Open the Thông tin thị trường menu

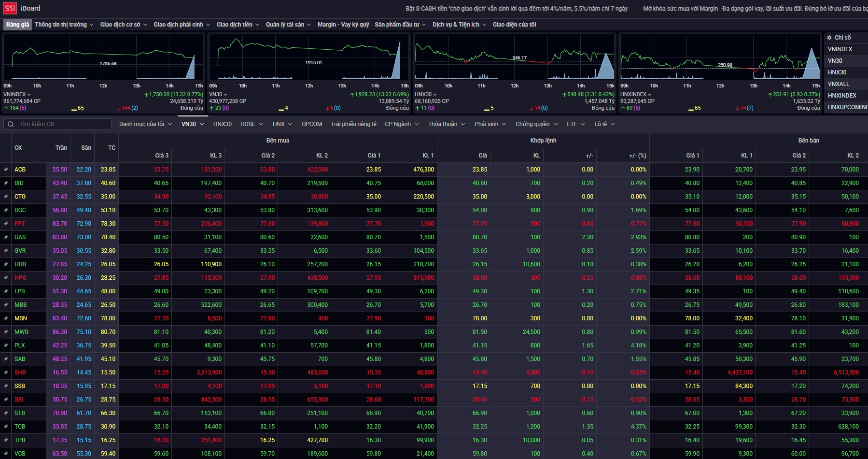[x=64, y=25]
